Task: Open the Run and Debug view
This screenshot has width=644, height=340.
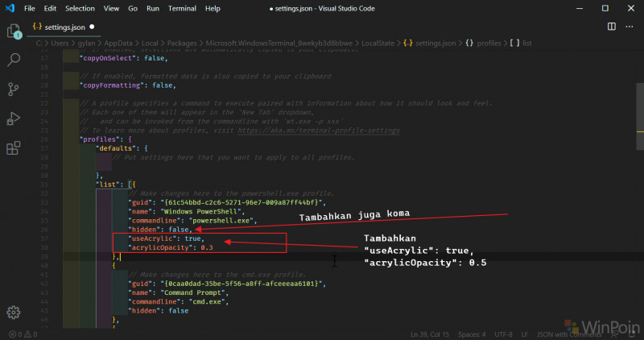Action: (14, 118)
